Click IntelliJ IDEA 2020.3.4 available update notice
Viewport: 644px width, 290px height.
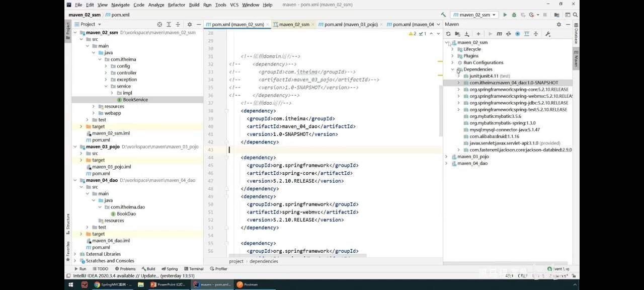[x=134, y=276]
